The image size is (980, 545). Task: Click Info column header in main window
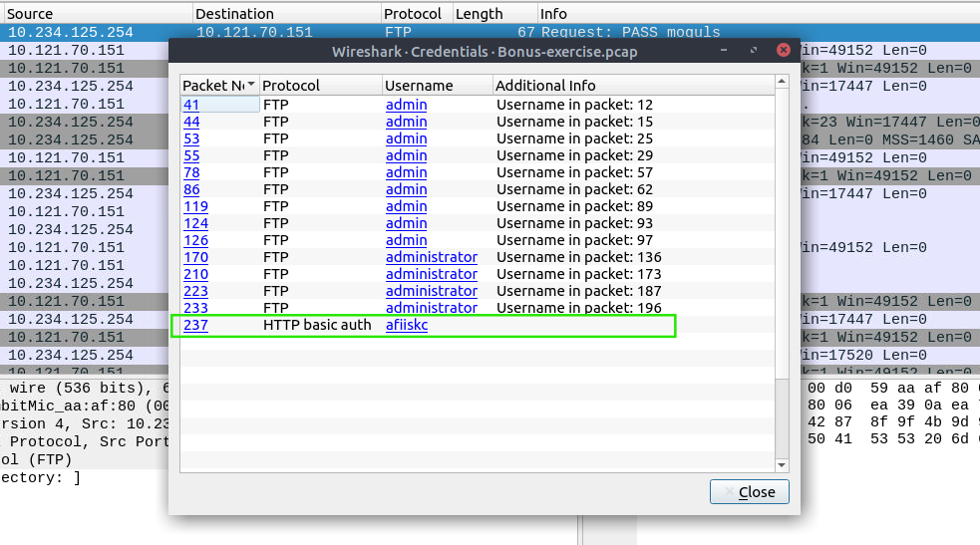[x=759, y=14]
